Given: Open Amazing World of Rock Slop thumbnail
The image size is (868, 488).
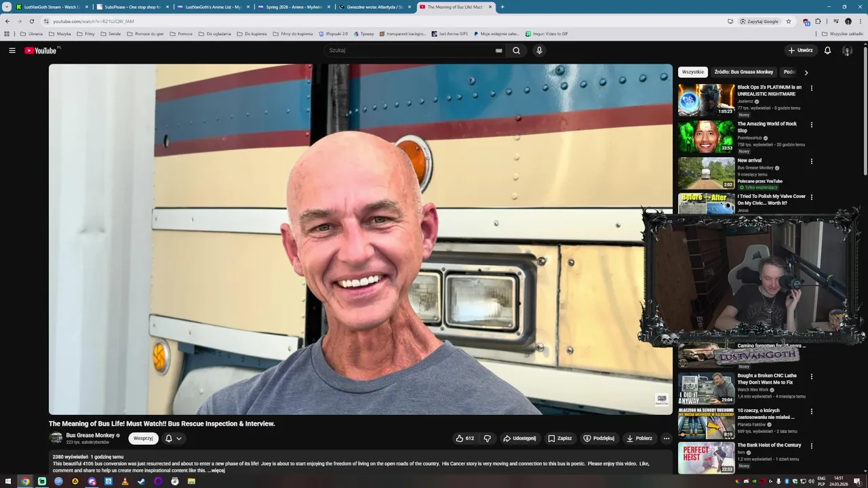Looking at the screenshot, I should pyautogui.click(x=706, y=137).
